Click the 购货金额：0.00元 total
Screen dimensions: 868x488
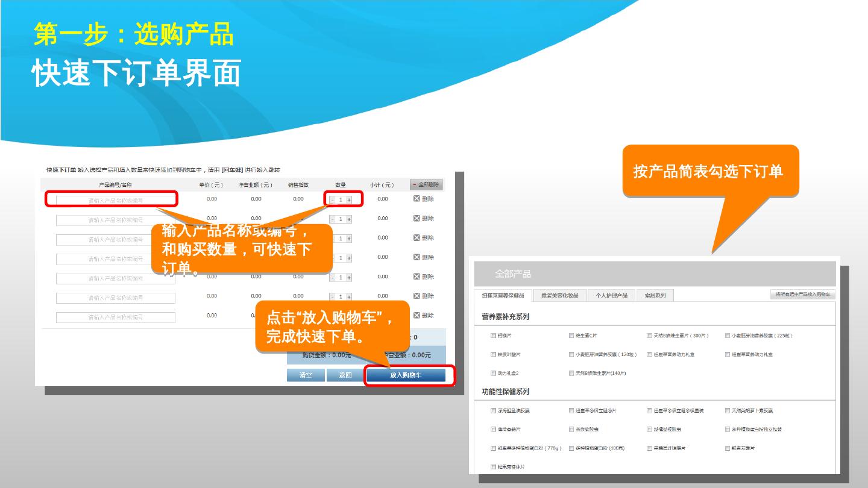coord(327,355)
